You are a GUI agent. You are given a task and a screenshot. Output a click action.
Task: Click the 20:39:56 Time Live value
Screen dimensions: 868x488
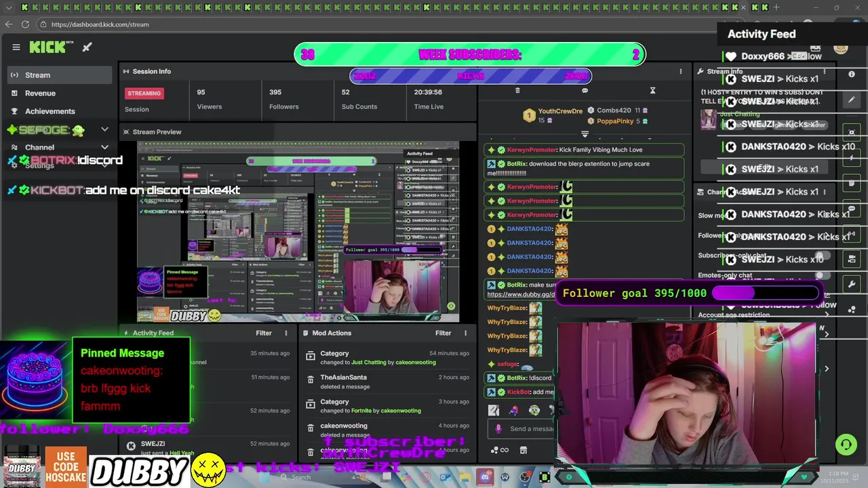[428, 92]
